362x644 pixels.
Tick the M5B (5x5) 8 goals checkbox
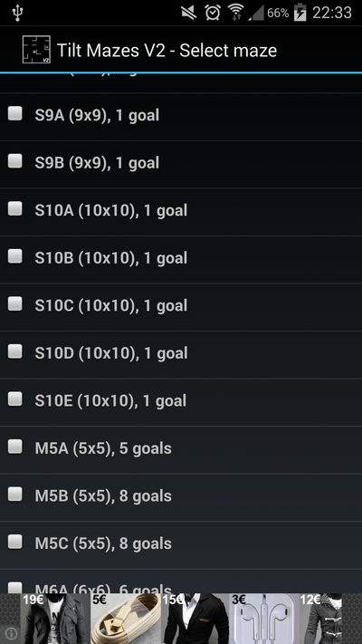(x=15, y=494)
